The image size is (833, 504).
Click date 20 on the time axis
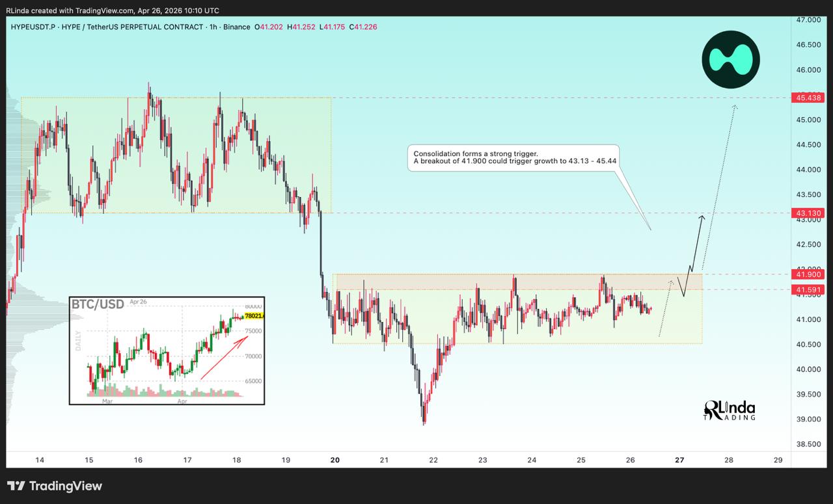[x=335, y=460]
